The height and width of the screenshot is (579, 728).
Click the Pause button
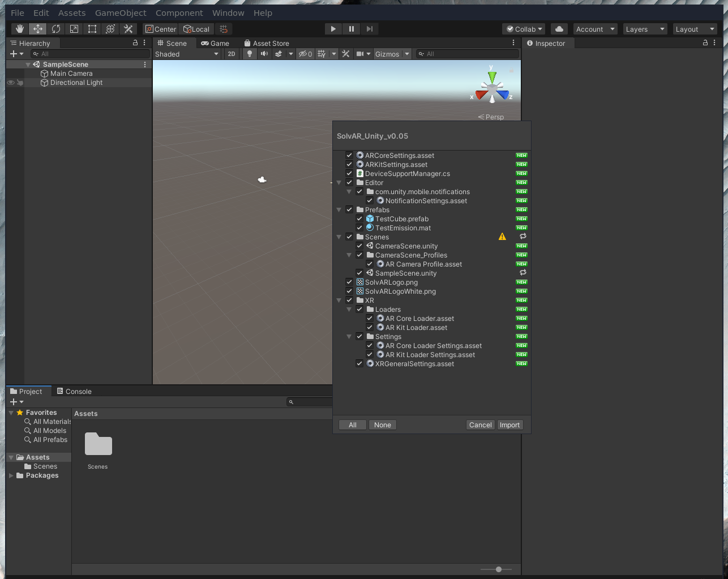tap(352, 29)
